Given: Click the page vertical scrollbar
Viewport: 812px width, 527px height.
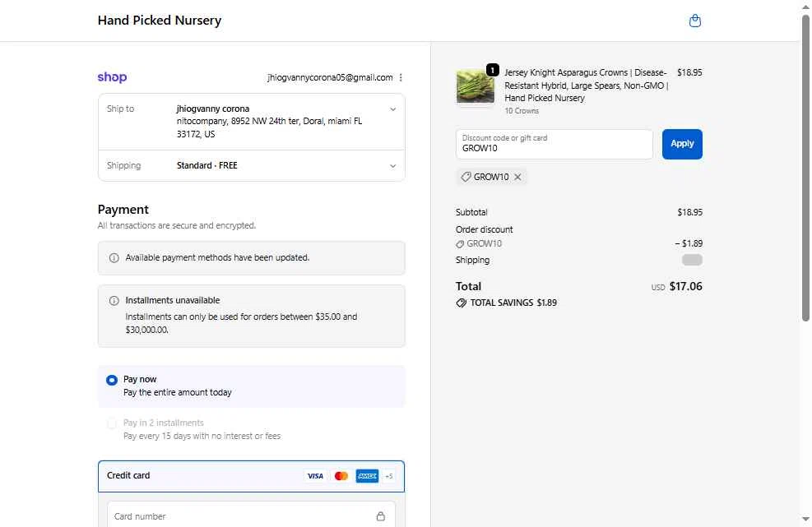Looking at the screenshot, I should point(805,169).
